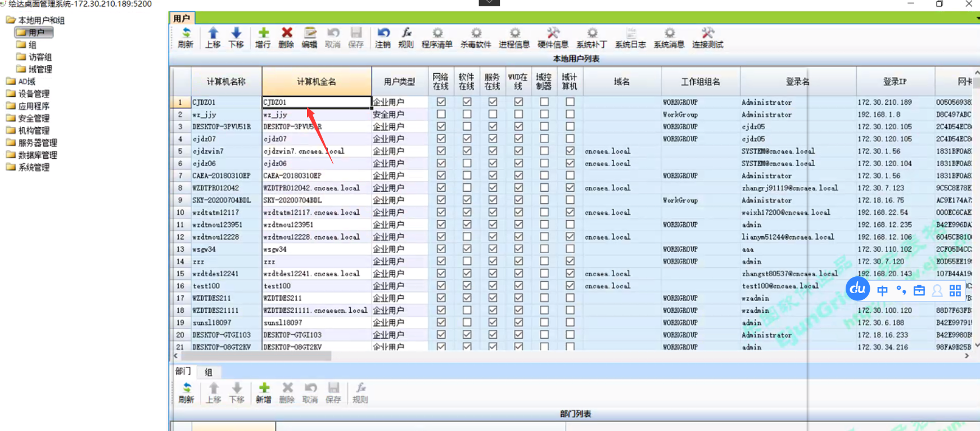Click the 刷新 refresh icon in user toolbar
The height and width of the screenshot is (431, 980).
(186, 38)
